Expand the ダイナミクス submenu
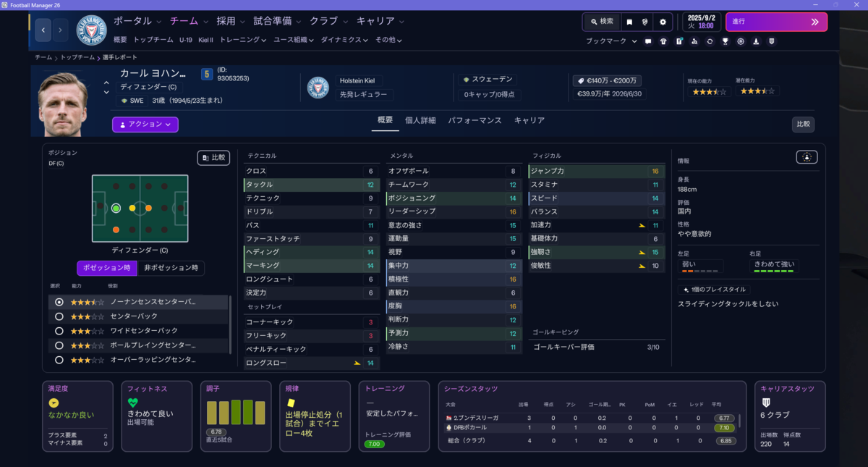 click(344, 40)
